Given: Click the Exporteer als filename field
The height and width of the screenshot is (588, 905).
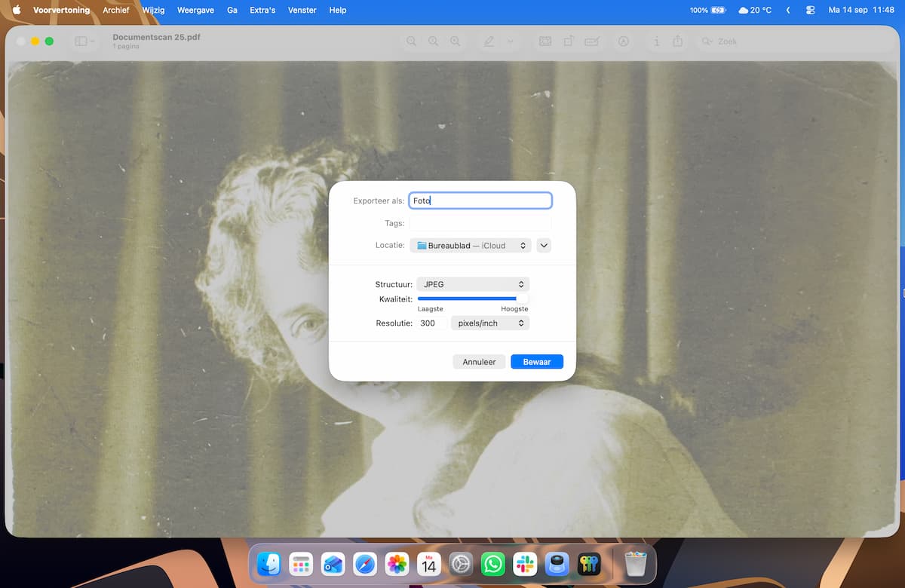Looking at the screenshot, I should [x=480, y=201].
